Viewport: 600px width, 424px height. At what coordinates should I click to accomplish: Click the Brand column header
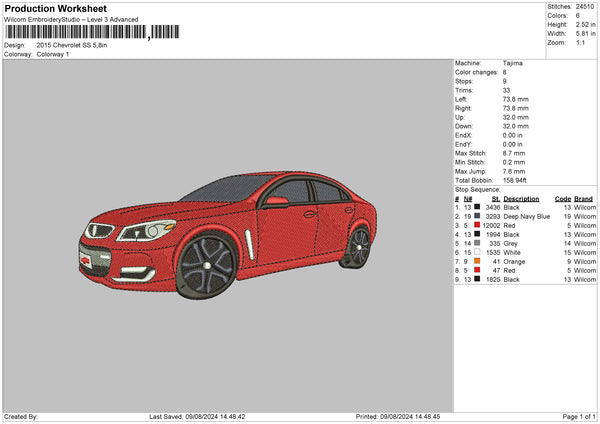pos(584,198)
